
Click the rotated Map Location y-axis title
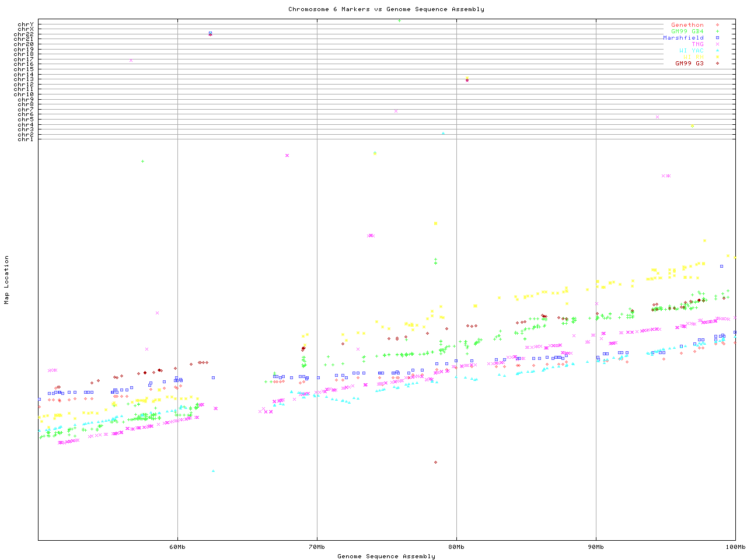[x=6, y=280]
